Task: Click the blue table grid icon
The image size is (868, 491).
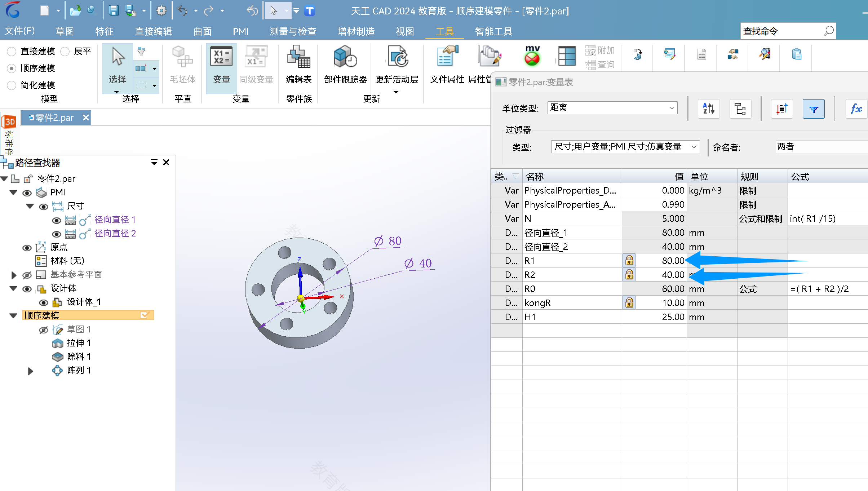Action: tap(567, 56)
